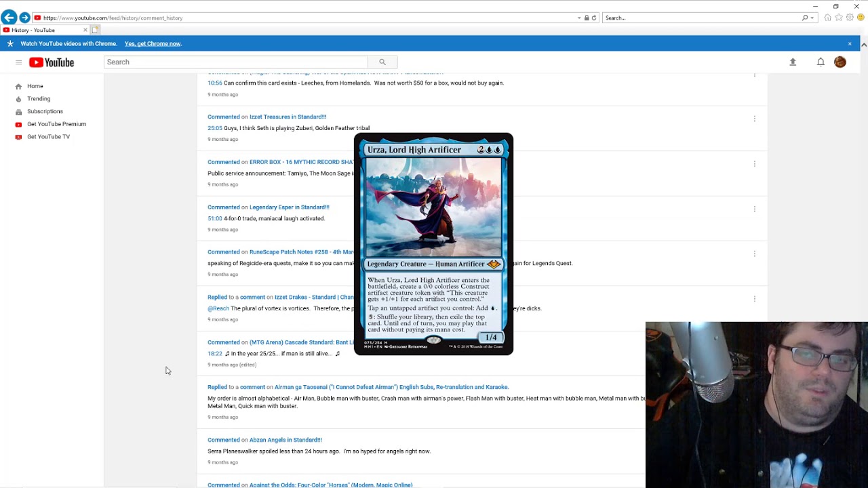Click 'Yes, get Chrome now.' link
The image size is (868, 488).
pos(153,43)
